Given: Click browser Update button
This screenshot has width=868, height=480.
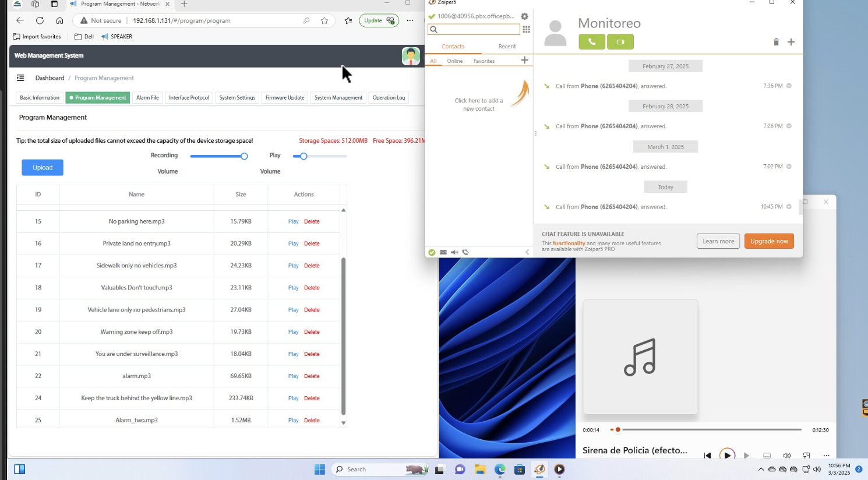Looking at the screenshot, I should (379, 20).
